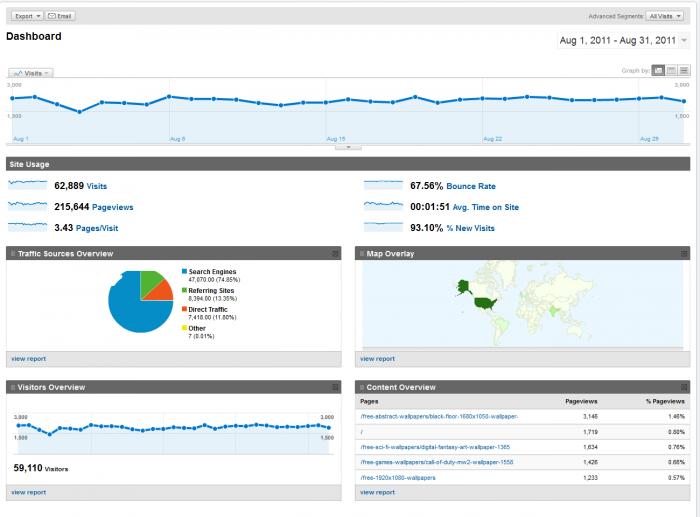Select the Graph by day icon
The height and width of the screenshot is (517, 700).
[658, 71]
